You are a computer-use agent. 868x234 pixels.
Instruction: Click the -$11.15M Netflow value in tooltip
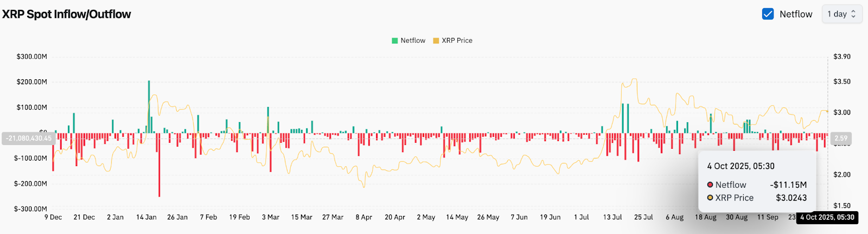(788, 185)
